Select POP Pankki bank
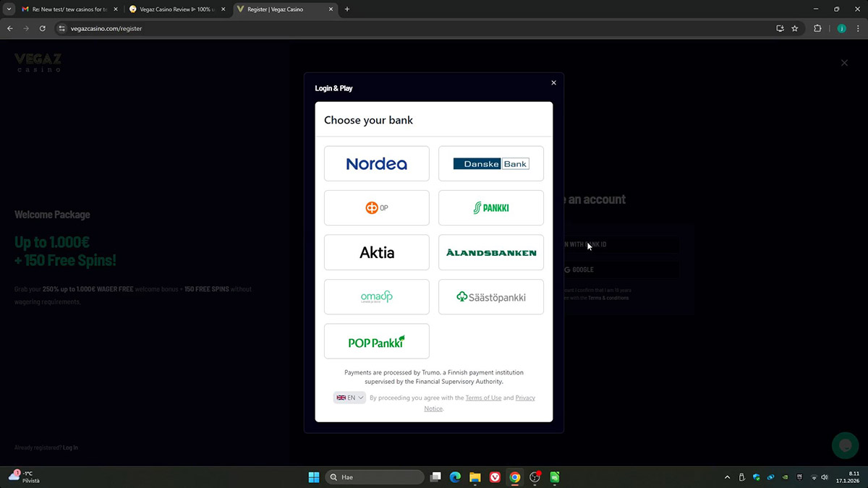Screen dimensions: 868x488 [x=376, y=341]
